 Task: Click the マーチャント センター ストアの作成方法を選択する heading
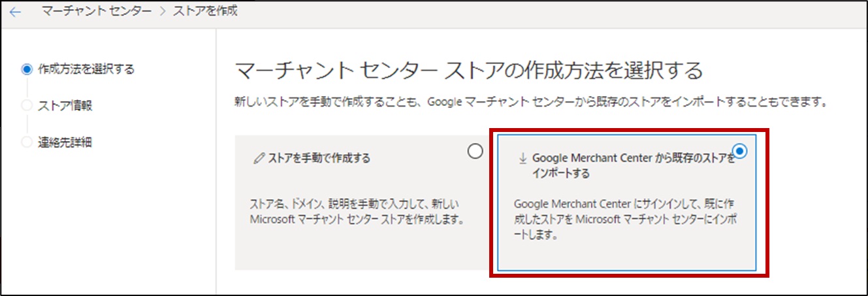tap(468, 70)
